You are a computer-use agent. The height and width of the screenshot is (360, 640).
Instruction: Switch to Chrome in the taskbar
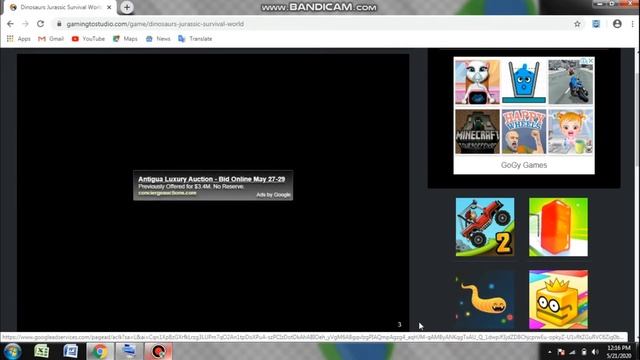(x=100, y=351)
